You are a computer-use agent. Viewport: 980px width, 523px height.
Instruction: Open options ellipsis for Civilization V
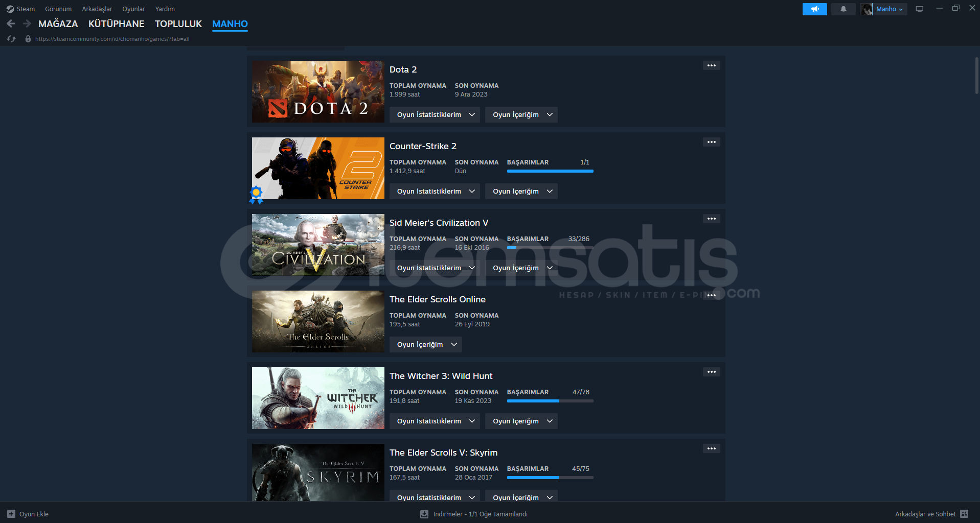pos(712,219)
